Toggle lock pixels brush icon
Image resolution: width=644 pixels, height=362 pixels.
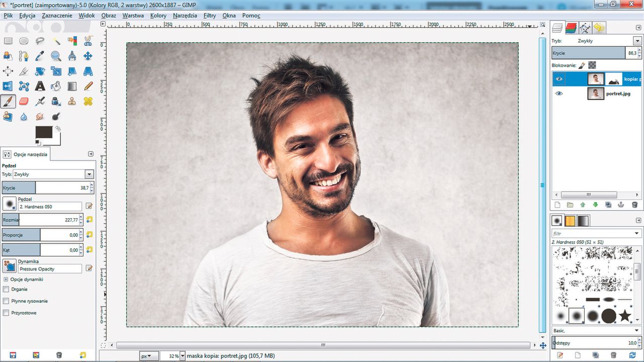point(582,65)
